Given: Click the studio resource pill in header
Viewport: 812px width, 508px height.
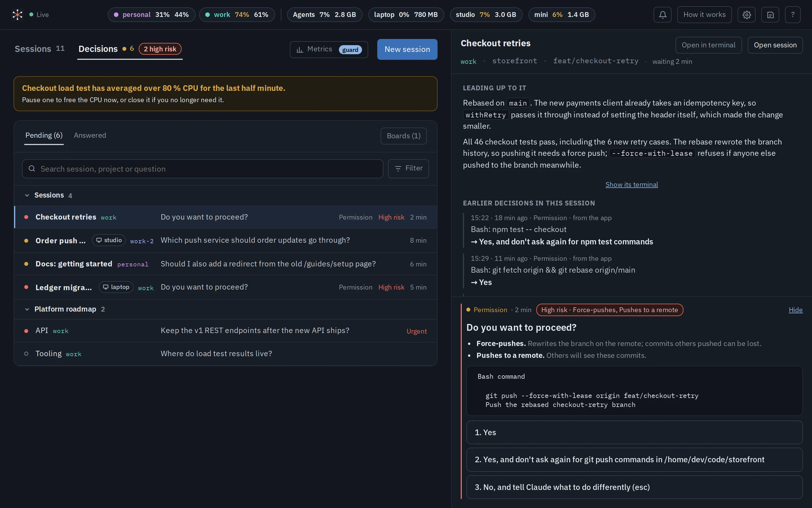Looking at the screenshot, I should (x=486, y=15).
